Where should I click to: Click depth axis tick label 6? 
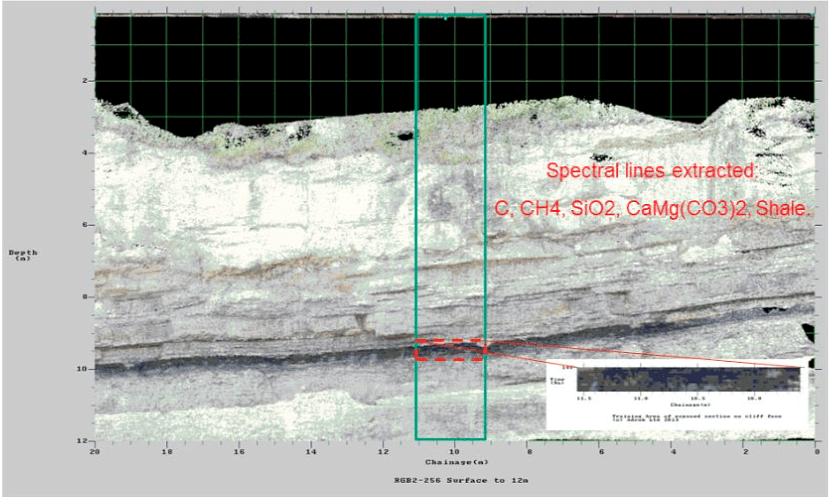85,225
